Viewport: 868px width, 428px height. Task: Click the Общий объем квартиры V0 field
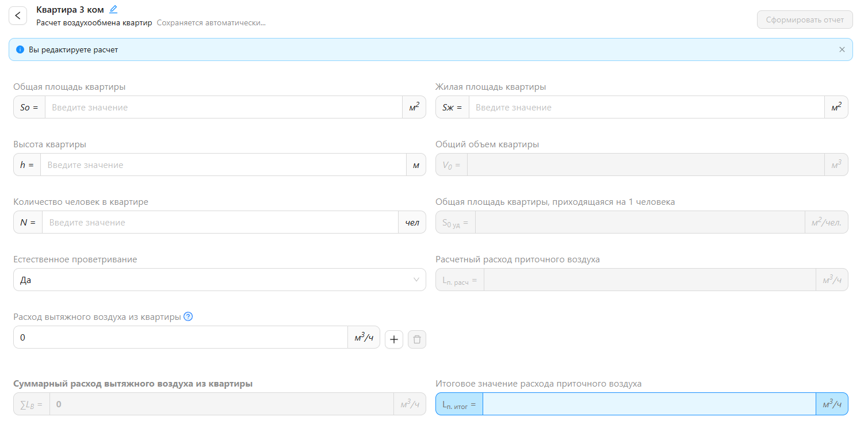pos(645,165)
